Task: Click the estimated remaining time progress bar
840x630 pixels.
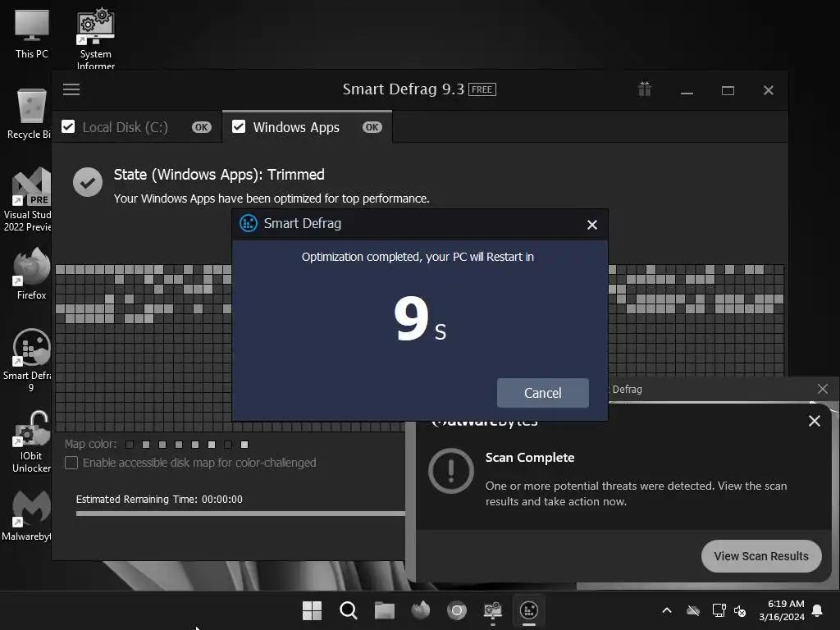Action: pos(240,514)
